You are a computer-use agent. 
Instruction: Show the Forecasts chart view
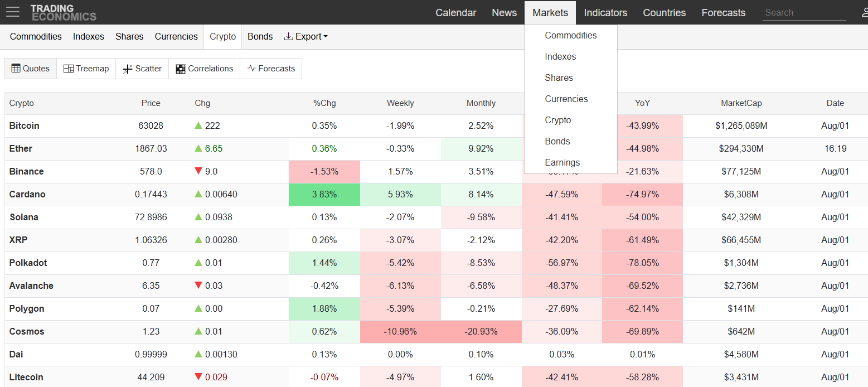(271, 69)
